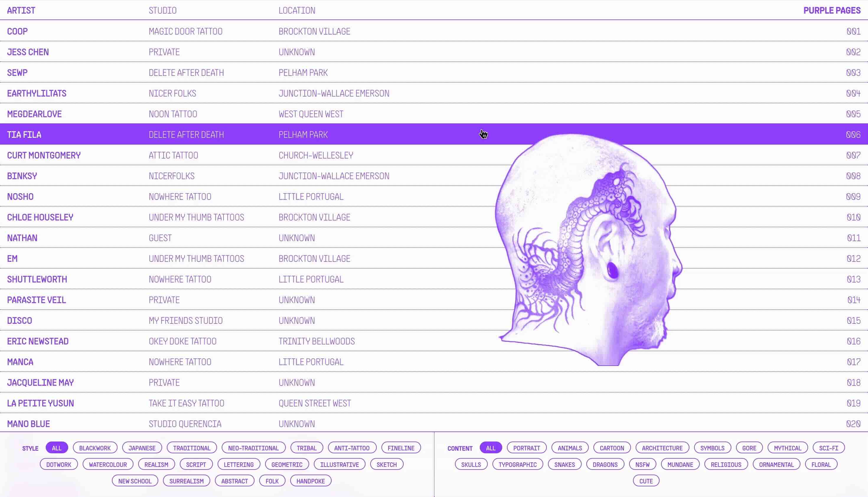Toggle the Neo-Traditional style filter
Viewport: 868px width, 497px height.
(x=253, y=448)
